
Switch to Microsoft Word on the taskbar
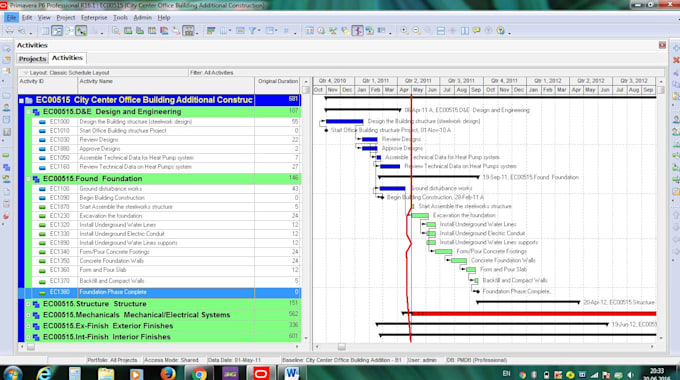tap(292, 373)
